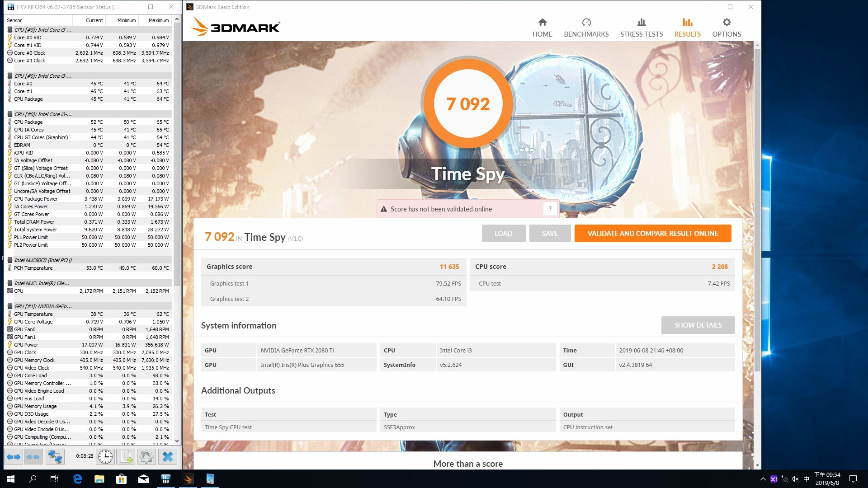This screenshot has width=868, height=488.
Task: Click NVIDIA GeForce RTX 2080 Ti cell
Action: (316, 350)
